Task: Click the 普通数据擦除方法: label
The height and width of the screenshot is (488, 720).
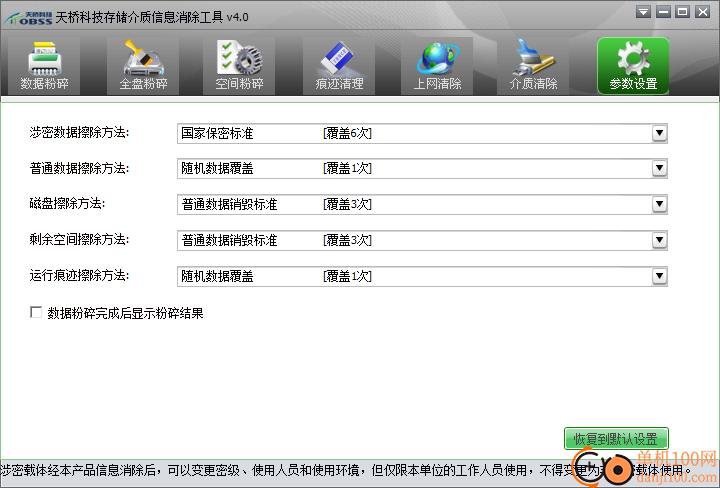Action: [79, 168]
